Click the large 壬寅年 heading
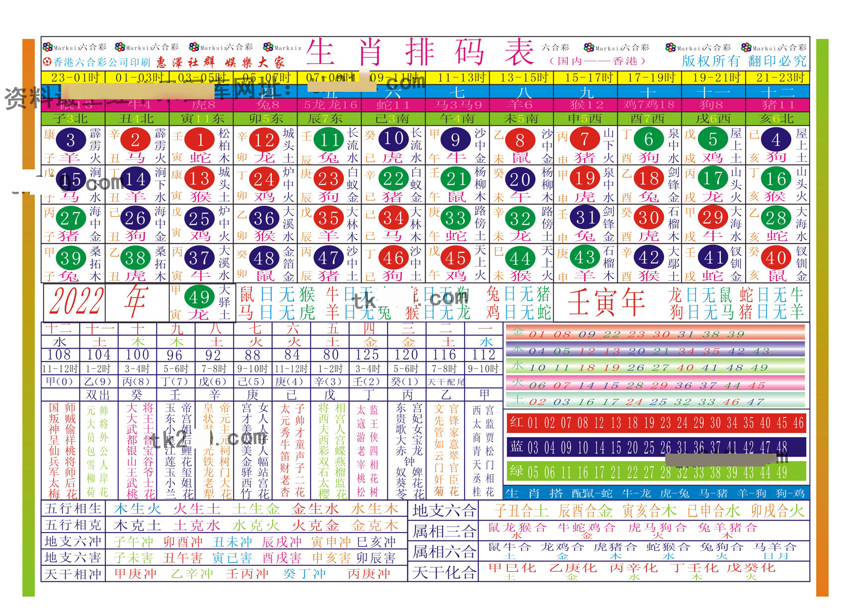Viewport: 851px width, 616px height. click(606, 302)
